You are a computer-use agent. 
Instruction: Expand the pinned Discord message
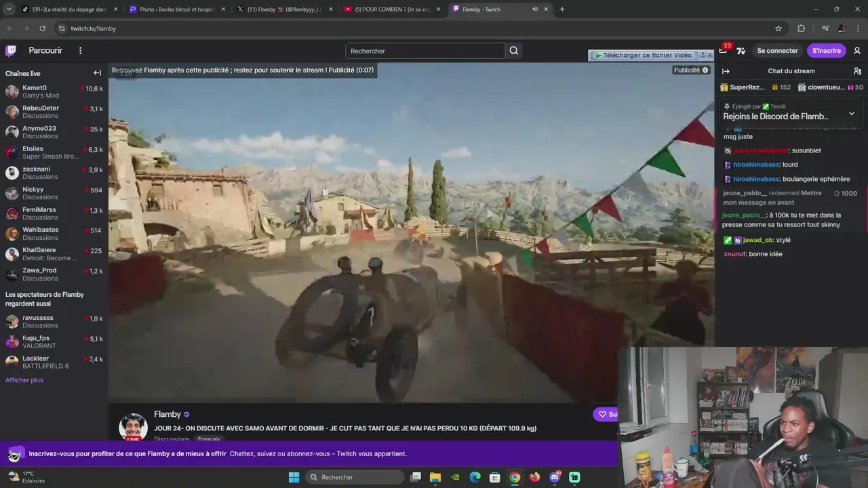click(x=852, y=113)
